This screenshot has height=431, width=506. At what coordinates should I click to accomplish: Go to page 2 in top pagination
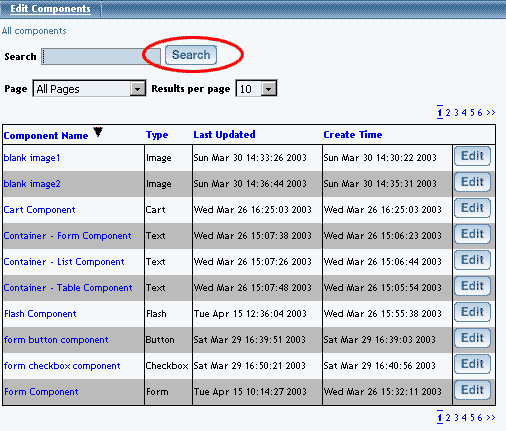coord(448,113)
